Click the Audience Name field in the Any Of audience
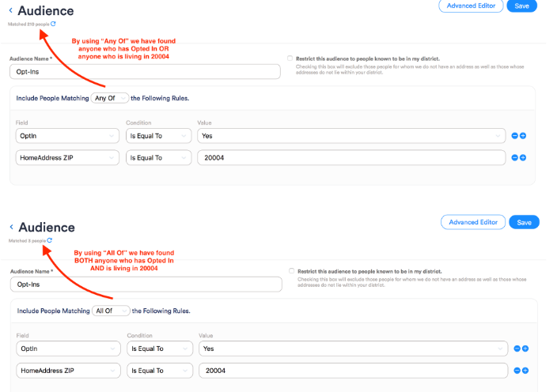The height and width of the screenshot is (392, 557). coord(145,72)
